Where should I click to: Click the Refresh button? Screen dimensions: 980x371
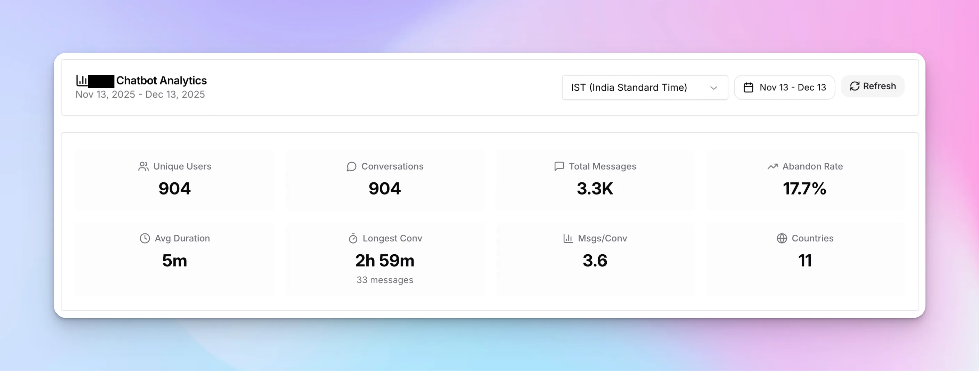[x=872, y=86]
